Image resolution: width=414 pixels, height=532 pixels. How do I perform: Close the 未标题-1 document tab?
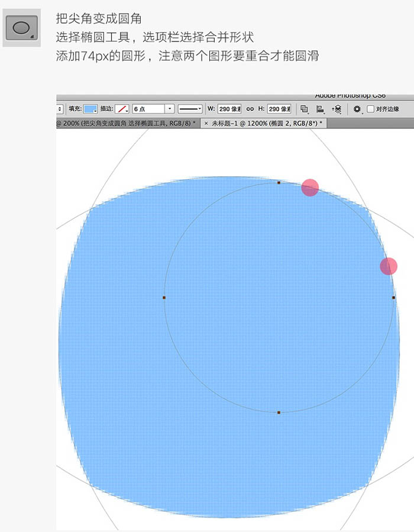tap(206, 124)
